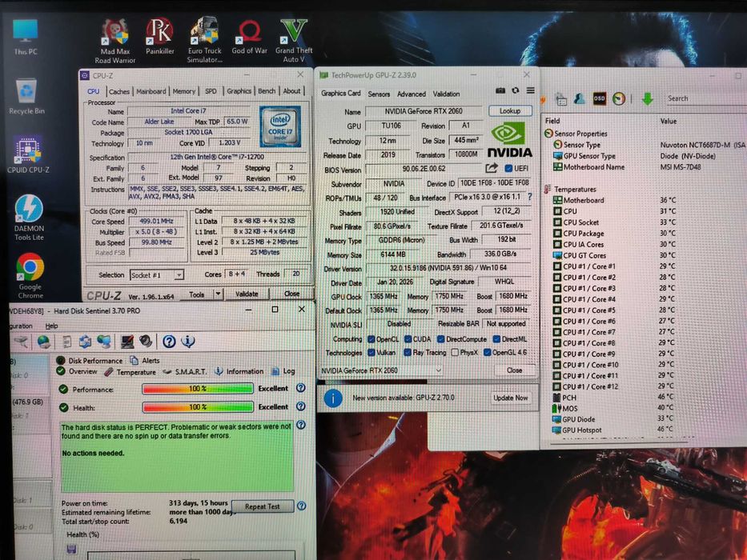
Task: Toggle DirectCompute checkbox in GPU-Z
Action: pos(440,339)
